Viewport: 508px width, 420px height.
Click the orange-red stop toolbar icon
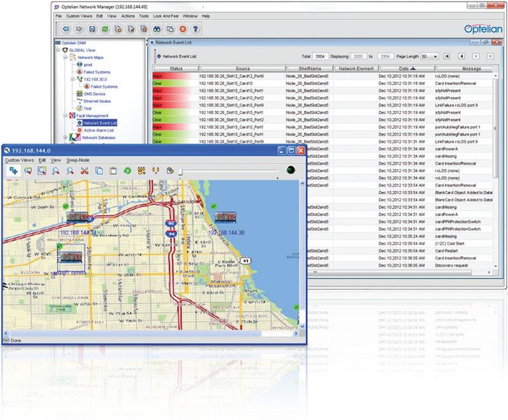(x=183, y=29)
